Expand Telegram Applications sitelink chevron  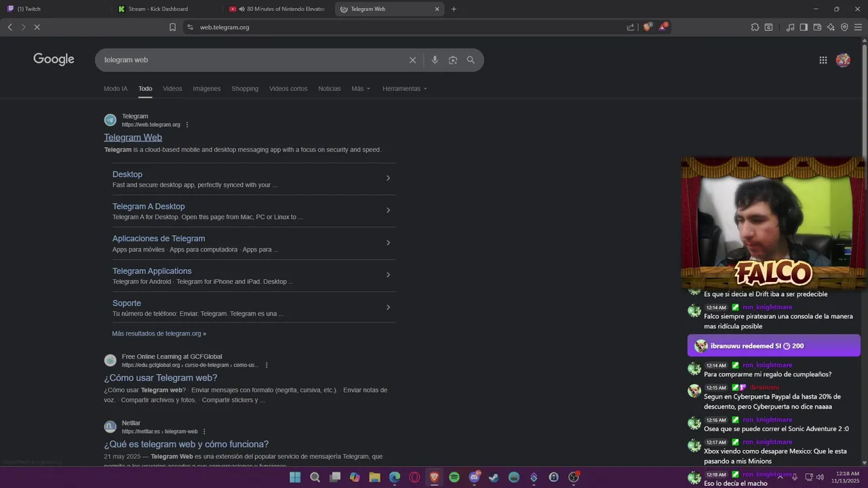(x=388, y=275)
